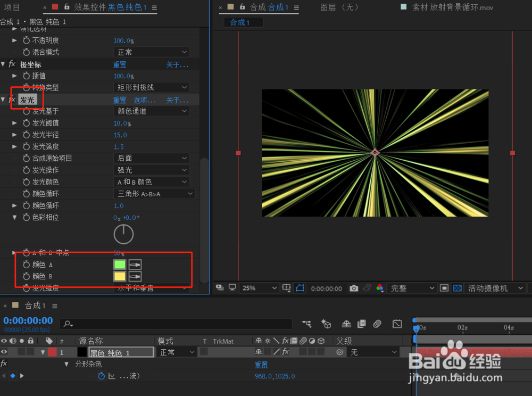Image resolution: width=532 pixels, height=396 pixels.
Task: Open 发光 effect 选项... link
Action: point(145,100)
